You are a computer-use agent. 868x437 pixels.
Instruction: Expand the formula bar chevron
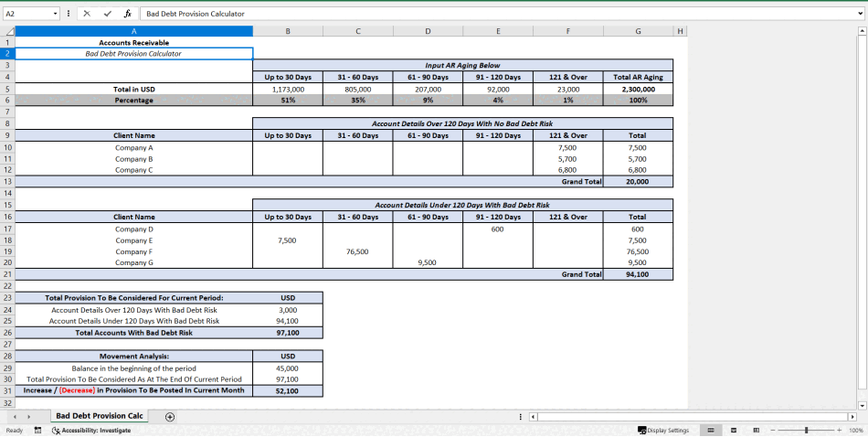pyautogui.click(x=861, y=14)
